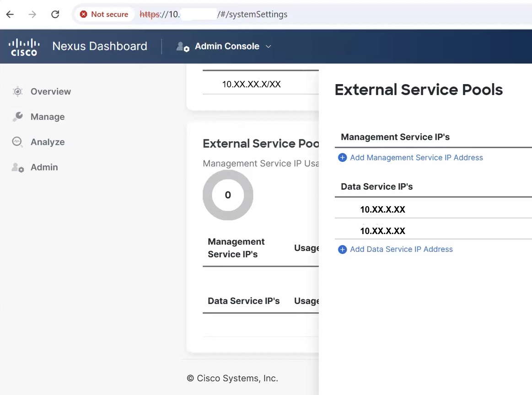Click the External Service Pools panel heading

419,90
